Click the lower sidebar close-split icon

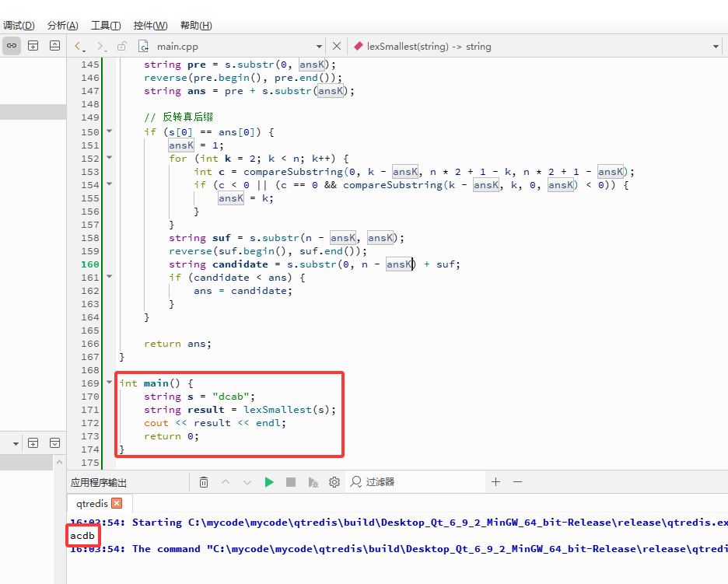54,443
